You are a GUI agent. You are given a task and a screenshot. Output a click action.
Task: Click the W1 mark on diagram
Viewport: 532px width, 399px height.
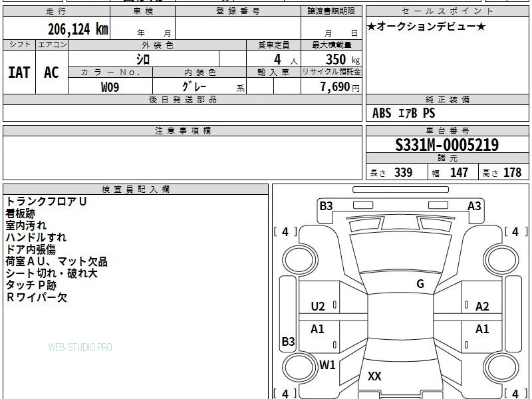point(327,364)
